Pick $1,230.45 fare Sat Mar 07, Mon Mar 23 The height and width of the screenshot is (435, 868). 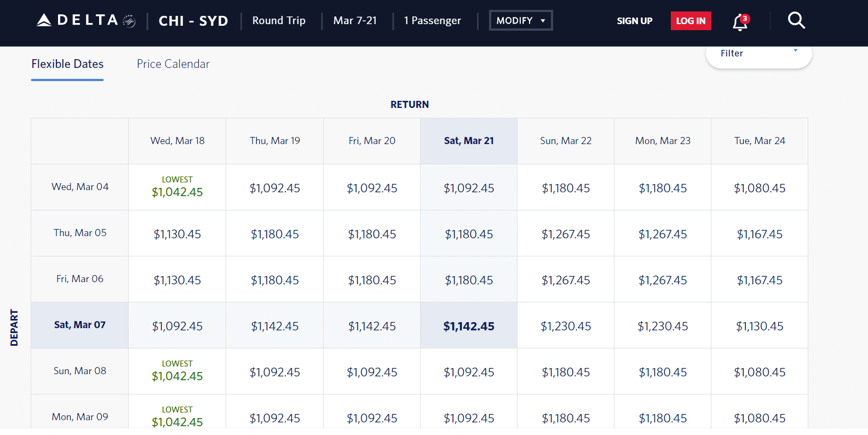pyautogui.click(x=663, y=326)
